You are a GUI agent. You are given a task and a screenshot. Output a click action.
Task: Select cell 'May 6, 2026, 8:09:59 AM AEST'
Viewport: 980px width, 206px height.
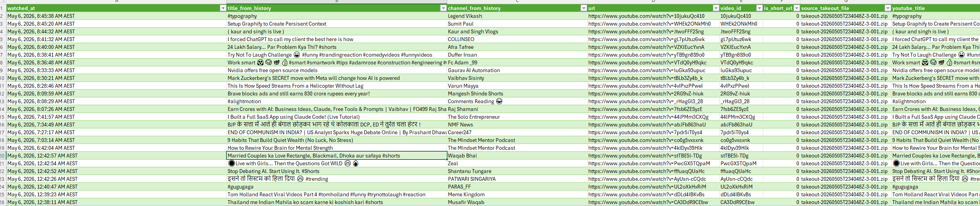tap(116, 93)
